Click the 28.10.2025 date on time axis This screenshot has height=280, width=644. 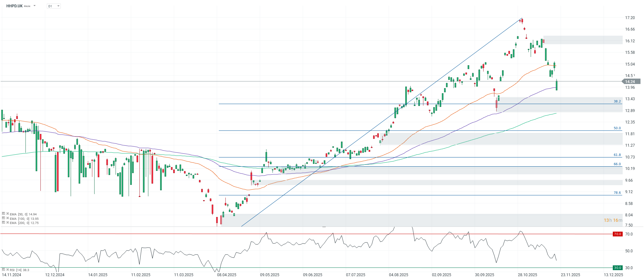(x=527, y=275)
